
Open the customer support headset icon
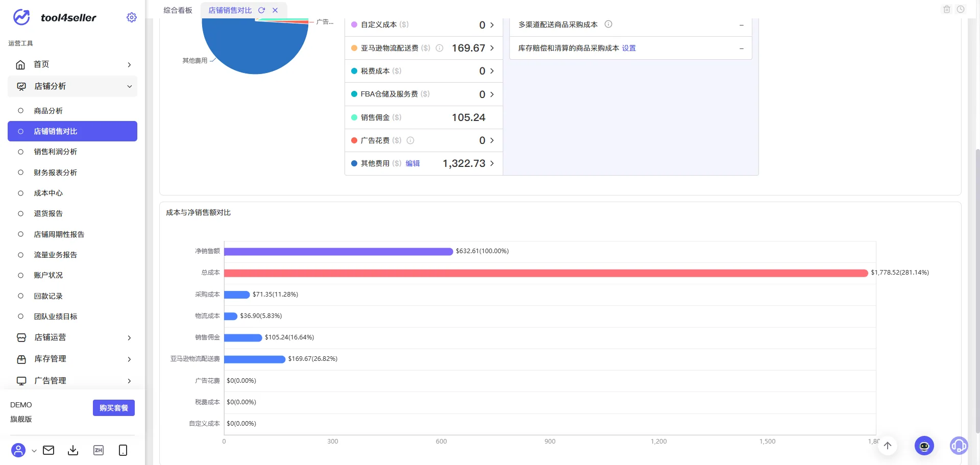click(959, 446)
